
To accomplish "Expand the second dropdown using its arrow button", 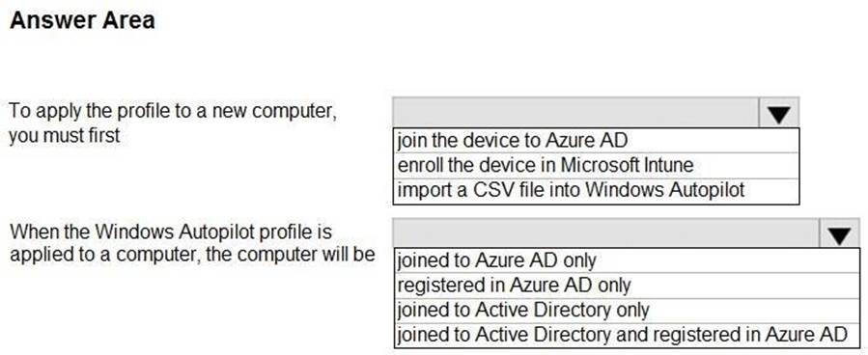I will pos(839,233).
